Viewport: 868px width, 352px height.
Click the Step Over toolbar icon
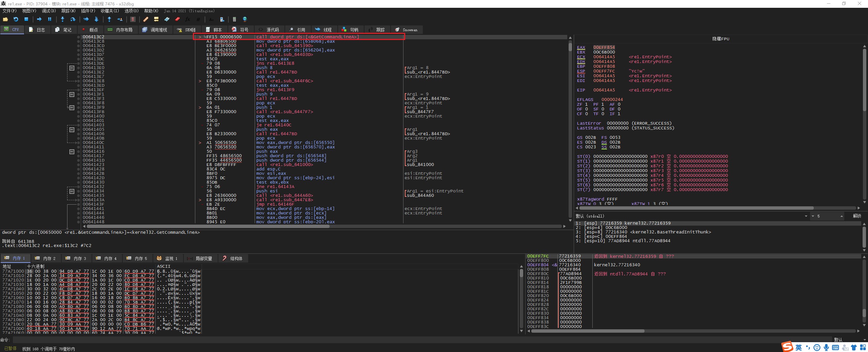coord(73,19)
